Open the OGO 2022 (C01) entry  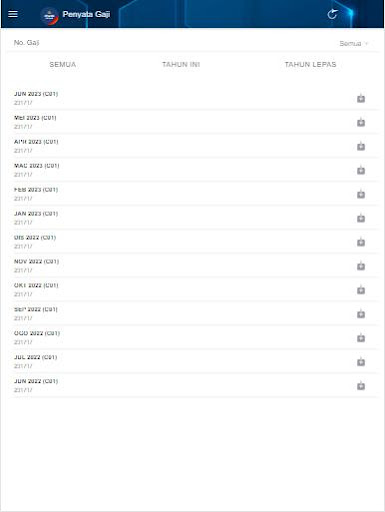[x=193, y=338]
